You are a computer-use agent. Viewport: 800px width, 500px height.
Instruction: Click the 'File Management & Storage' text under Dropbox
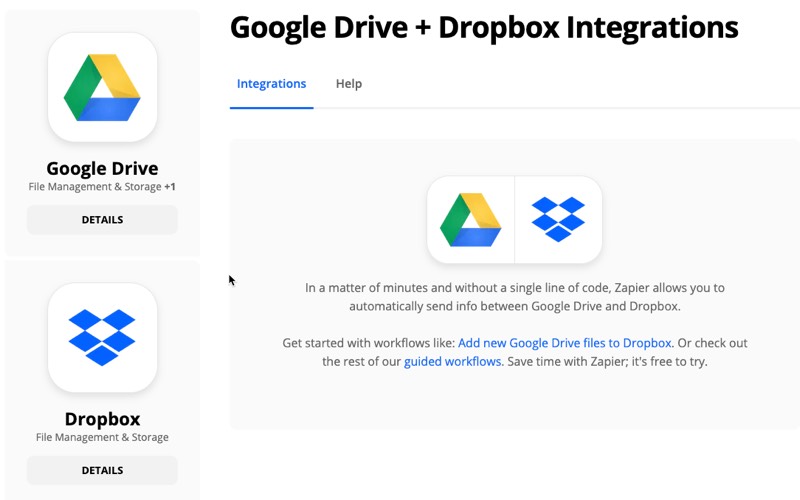[102, 437]
